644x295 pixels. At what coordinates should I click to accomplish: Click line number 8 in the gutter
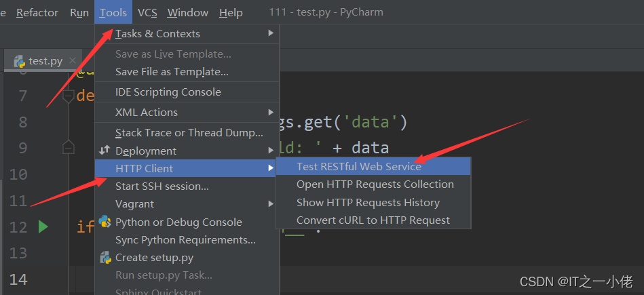pos(22,122)
